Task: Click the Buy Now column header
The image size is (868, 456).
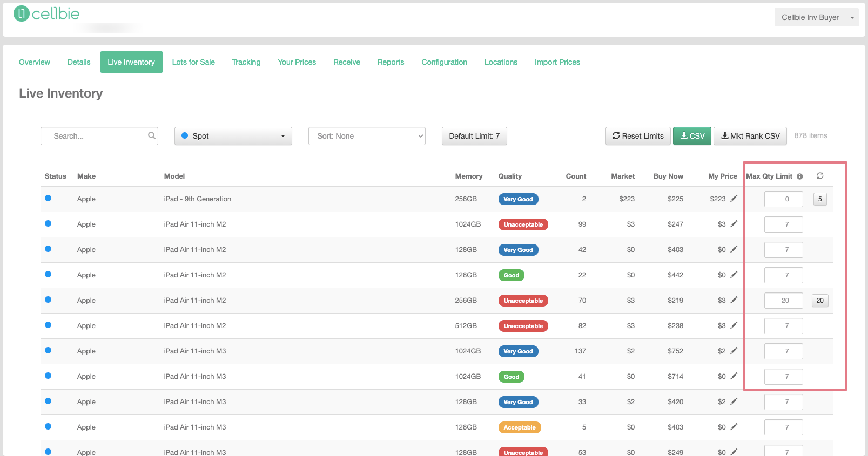Action: point(668,176)
